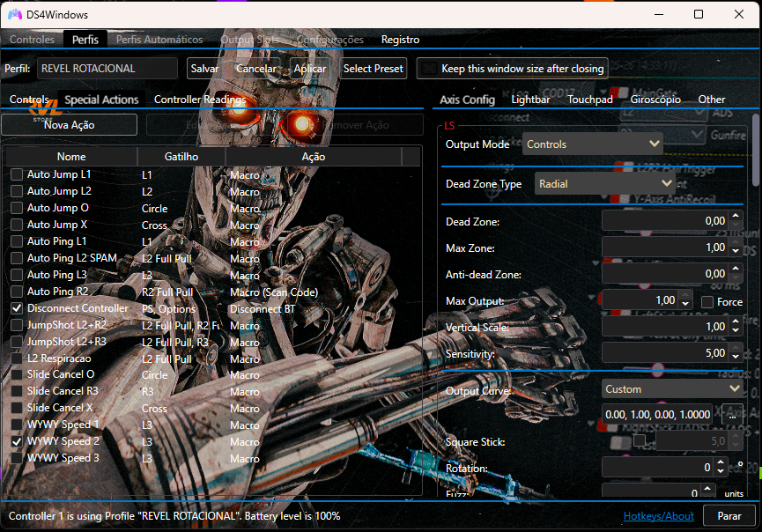Click the axis config vertical scrollbar
This screenshot has height=532, width=762.
point(756,150)
